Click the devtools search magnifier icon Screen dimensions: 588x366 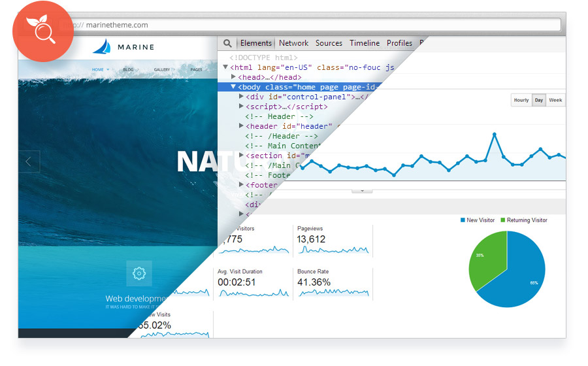click(x=227, y=43)
